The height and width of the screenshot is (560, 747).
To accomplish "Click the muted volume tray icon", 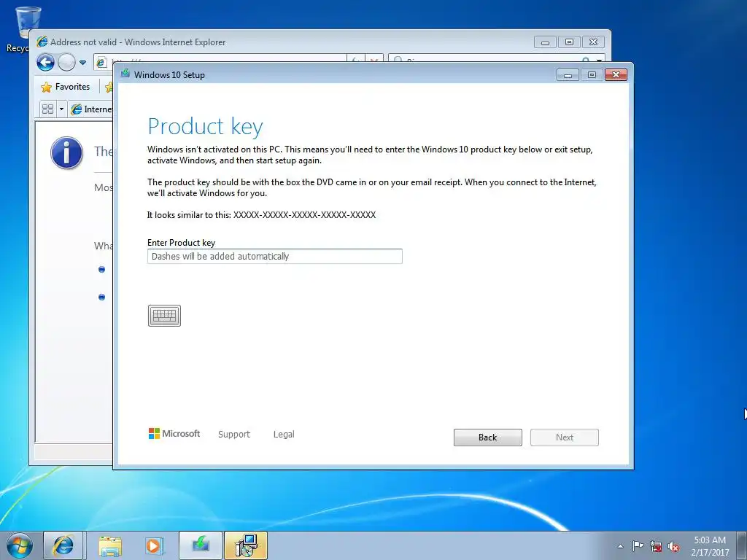I will (x=673, y=546).
